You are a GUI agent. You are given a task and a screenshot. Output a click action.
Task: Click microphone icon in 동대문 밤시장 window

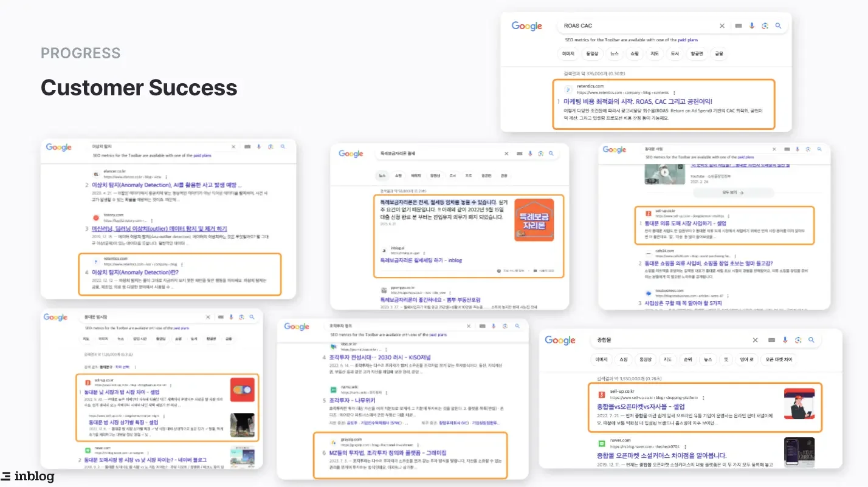pos(231,317)
